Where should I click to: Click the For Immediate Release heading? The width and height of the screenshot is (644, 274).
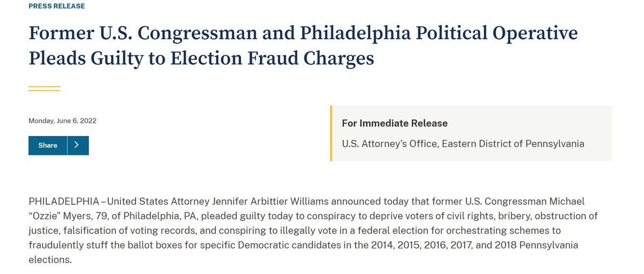pos(394,123)
